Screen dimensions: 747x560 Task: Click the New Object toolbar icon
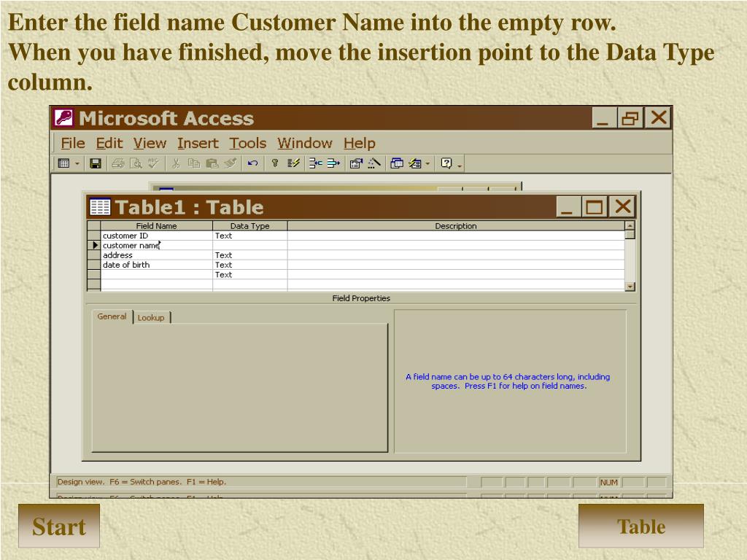click(x=415, y=163)
